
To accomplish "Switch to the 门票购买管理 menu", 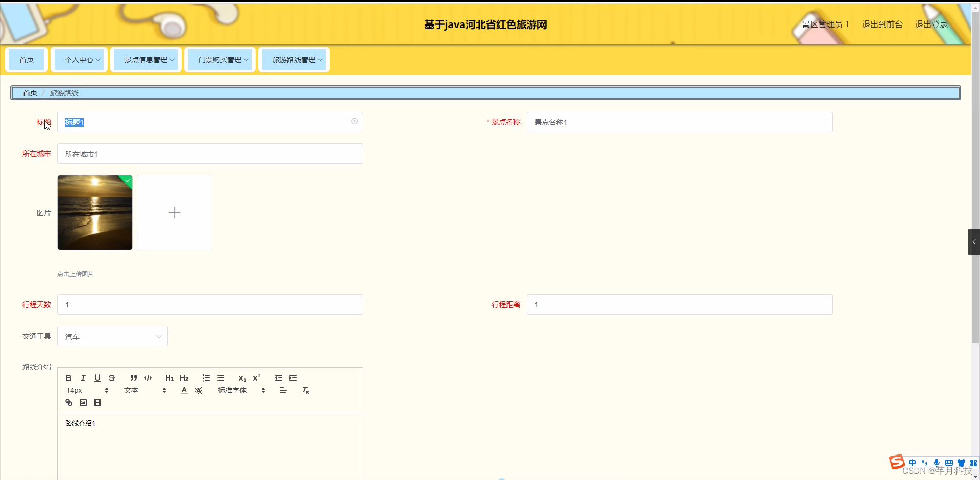I will point(219,59).
